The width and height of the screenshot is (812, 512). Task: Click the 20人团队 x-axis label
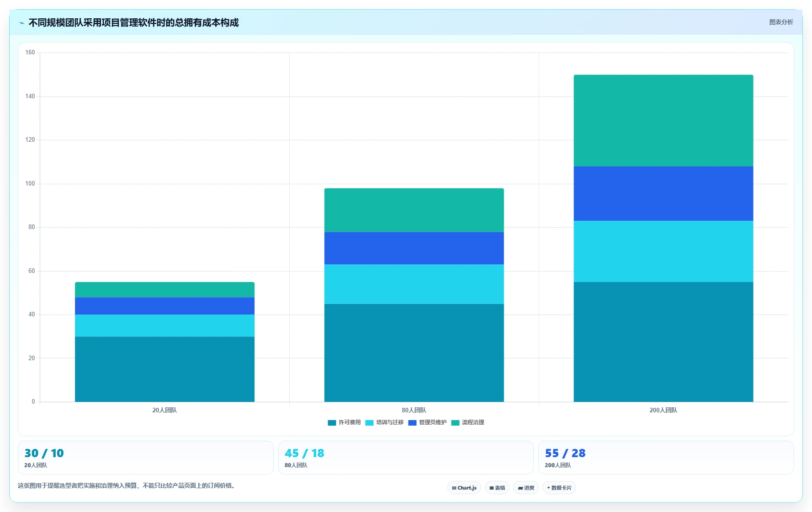click(165, 410)
